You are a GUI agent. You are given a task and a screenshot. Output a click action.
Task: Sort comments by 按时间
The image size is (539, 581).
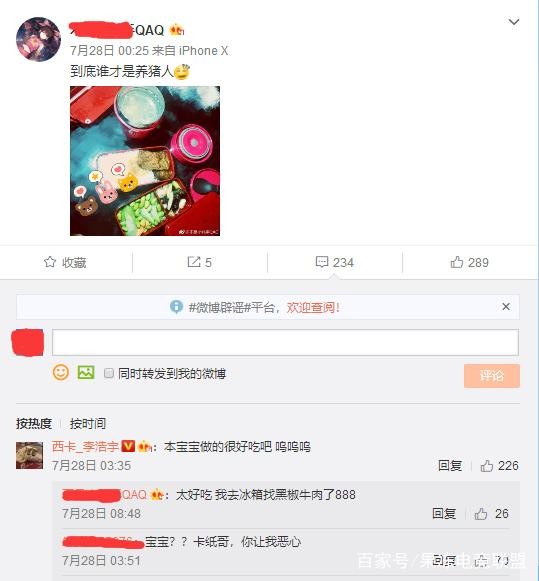click(88, 424)
